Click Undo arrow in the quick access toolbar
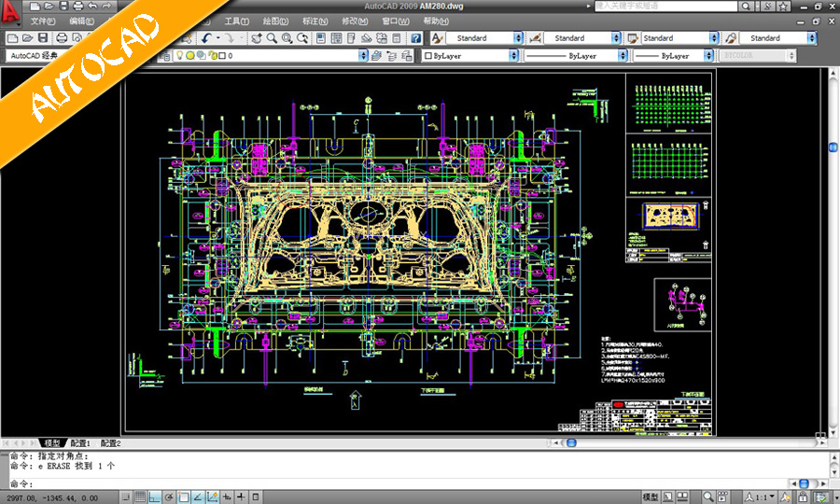Screen dimensions: 840x504 [92, 7]
